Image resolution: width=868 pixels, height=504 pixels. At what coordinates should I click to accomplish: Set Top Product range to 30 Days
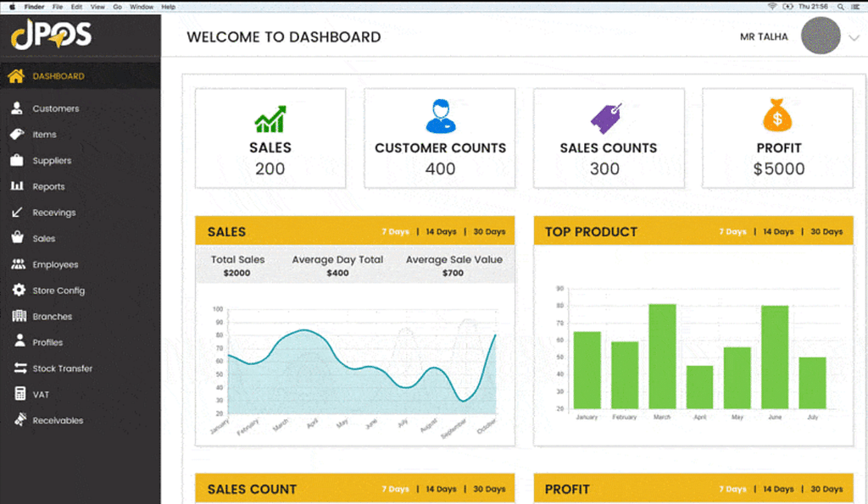point(826,232)
